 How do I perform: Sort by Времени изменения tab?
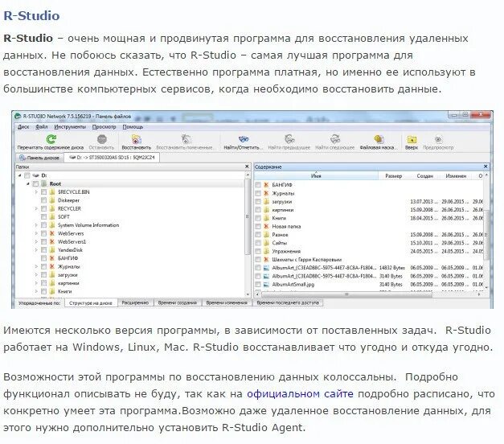(x=227, y=302)
